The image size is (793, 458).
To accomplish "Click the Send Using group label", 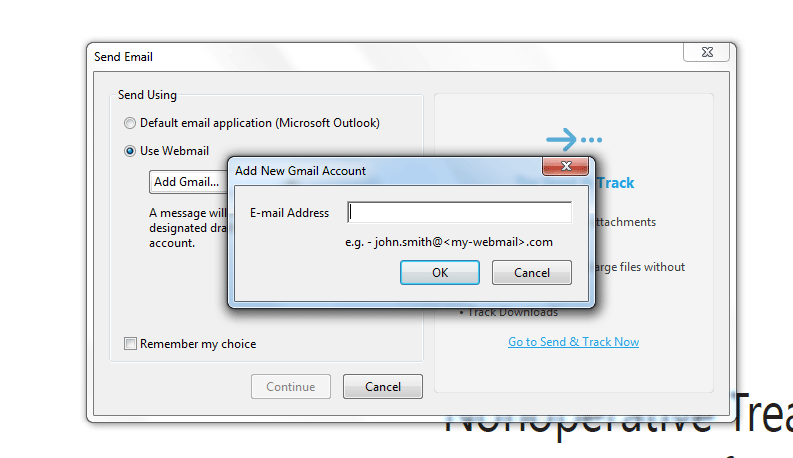I will point(147,95).
